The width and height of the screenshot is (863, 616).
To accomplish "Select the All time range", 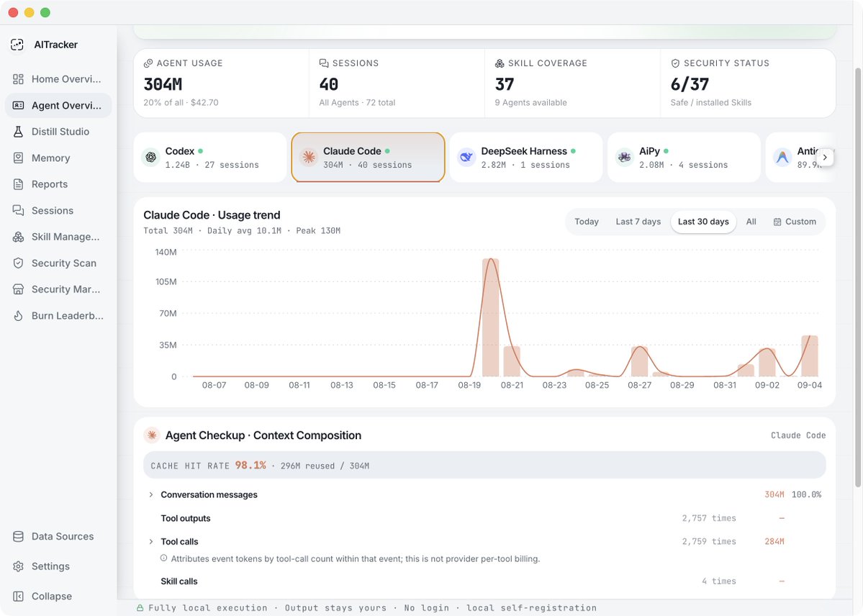I will [751, 222].
